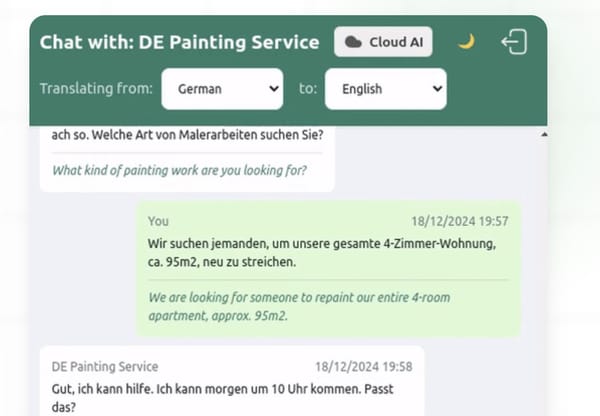Viewport: 600px width, 416px height.
Task: Click the chevron on the German selector
Action: pyautogui.click(x=274, y=89)
